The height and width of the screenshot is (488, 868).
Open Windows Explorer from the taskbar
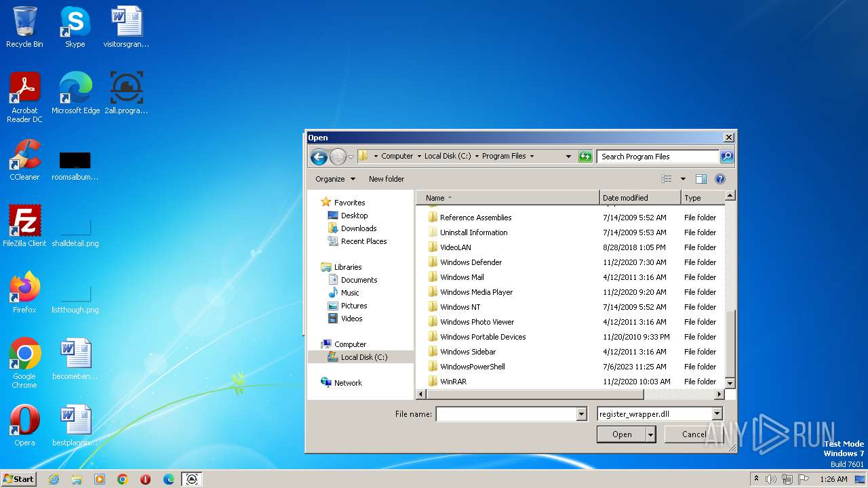(77, 479)
